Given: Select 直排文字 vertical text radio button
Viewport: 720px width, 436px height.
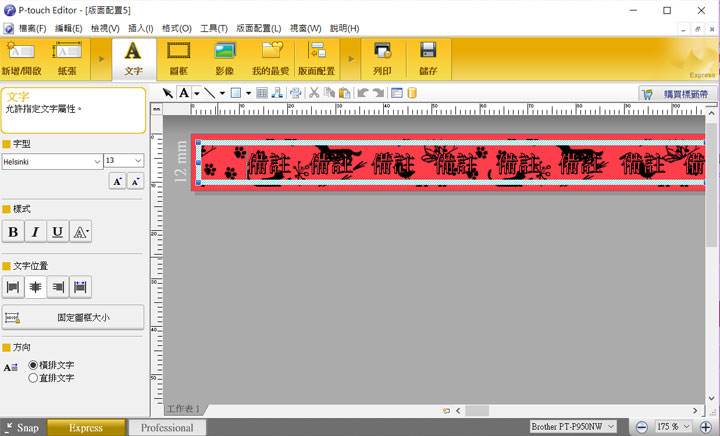Looking at the screenshot, I should (x=34, y=378).
